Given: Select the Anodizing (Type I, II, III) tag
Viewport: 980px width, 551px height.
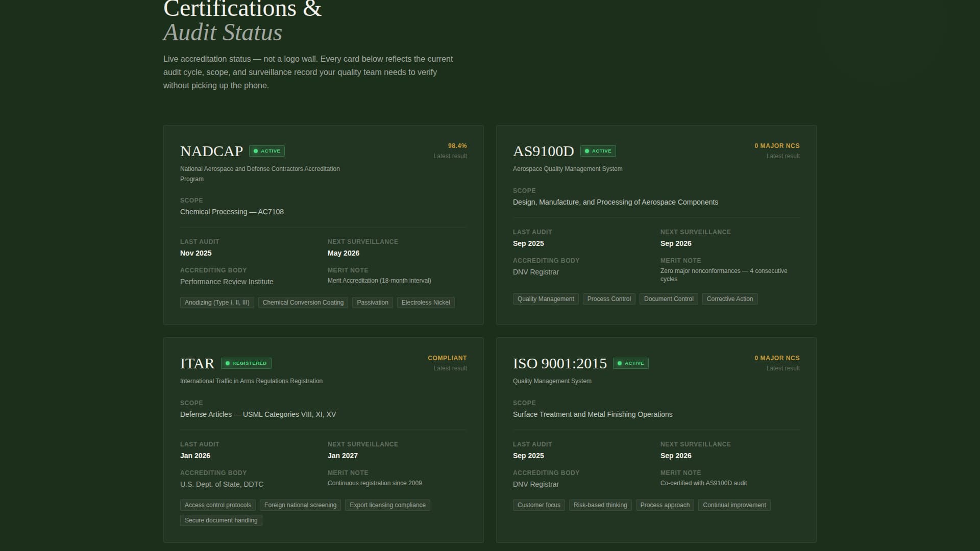Looking at the screenshot, I should [216, 302].
